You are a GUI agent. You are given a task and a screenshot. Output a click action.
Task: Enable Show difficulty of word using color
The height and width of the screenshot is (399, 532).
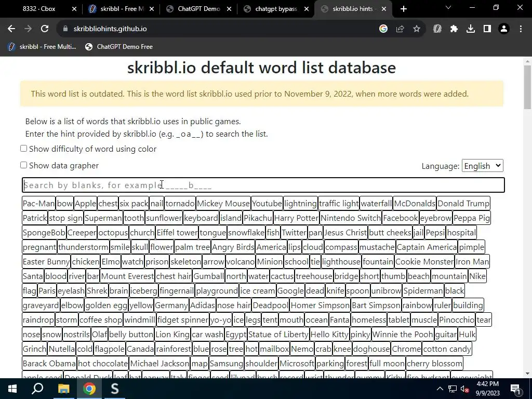[23, 149]
